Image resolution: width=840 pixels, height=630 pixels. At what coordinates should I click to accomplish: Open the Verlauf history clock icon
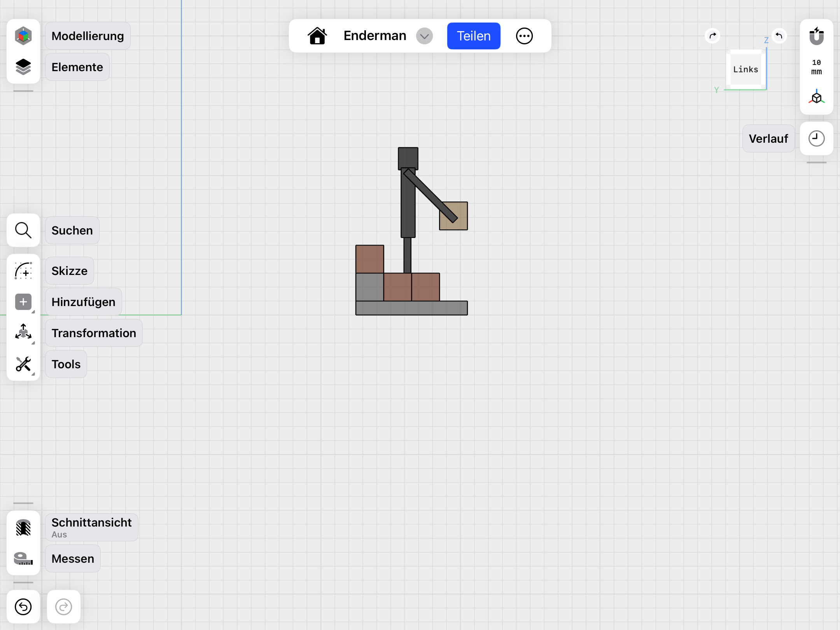[817, 138]
